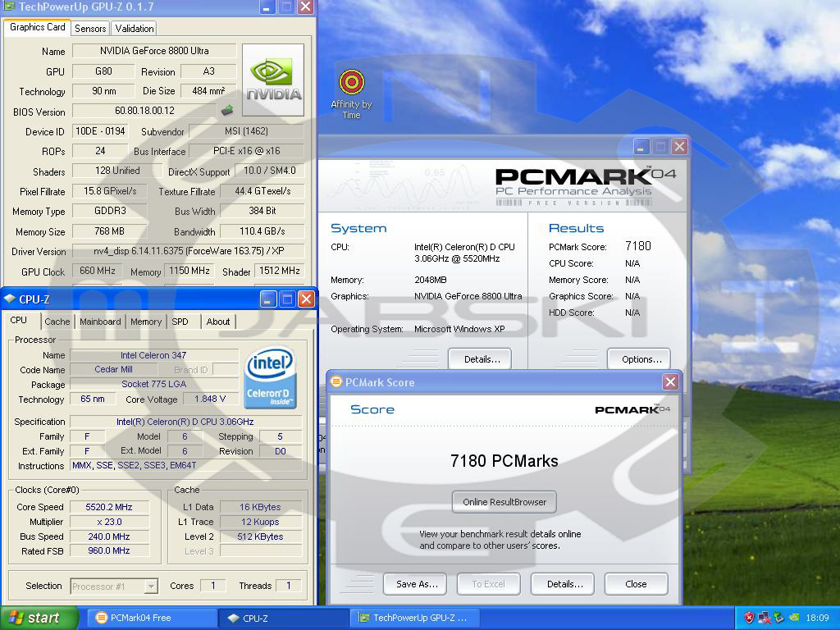
Task: Click the Driver Version field in GPU-Z
Action: pyautogui.click(x=189, y=251)
